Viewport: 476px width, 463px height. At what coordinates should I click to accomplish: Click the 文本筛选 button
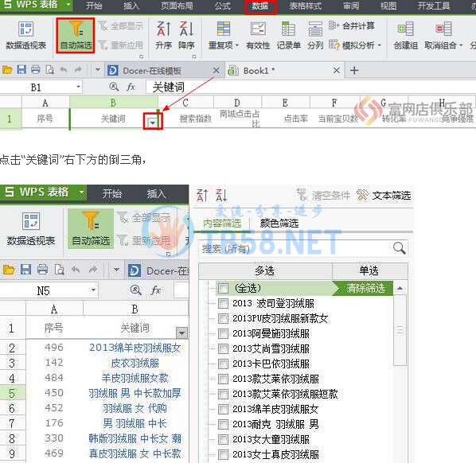(384, 196)
